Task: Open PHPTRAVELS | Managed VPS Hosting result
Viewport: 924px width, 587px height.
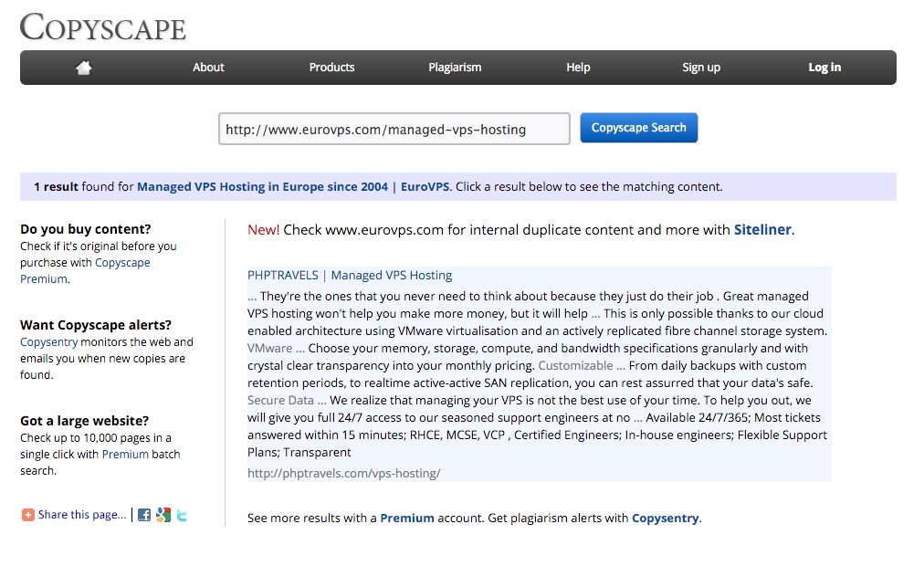Action: click(x=350, y=275)
